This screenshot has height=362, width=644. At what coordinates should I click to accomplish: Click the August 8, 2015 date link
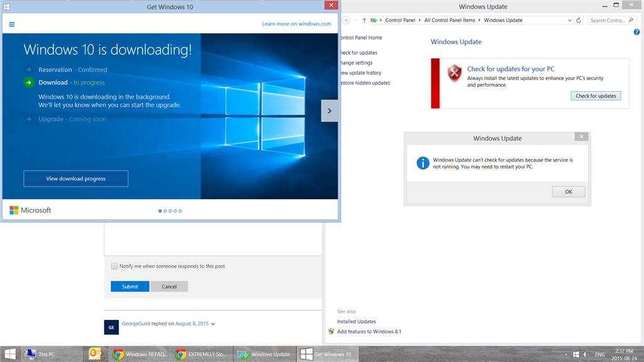[192, 324]
